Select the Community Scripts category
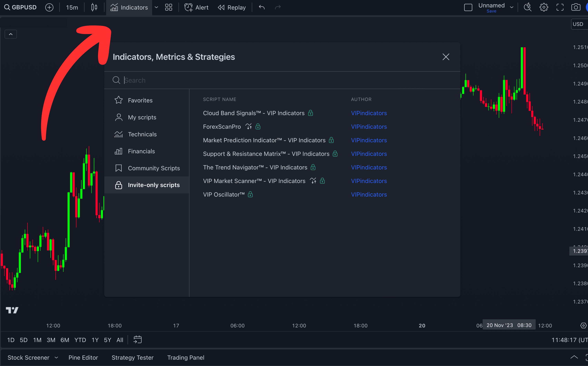The width and height of the screenshot is (588, 366). coord(147,168)
